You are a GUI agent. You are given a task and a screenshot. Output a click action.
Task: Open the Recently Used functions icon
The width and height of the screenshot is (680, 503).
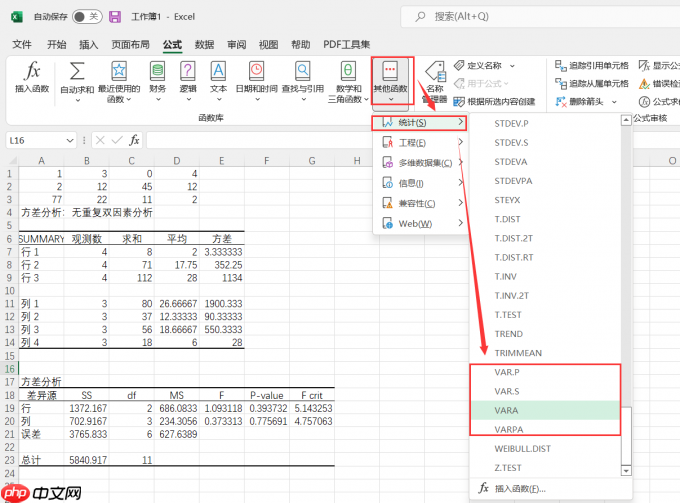(119, 71)
